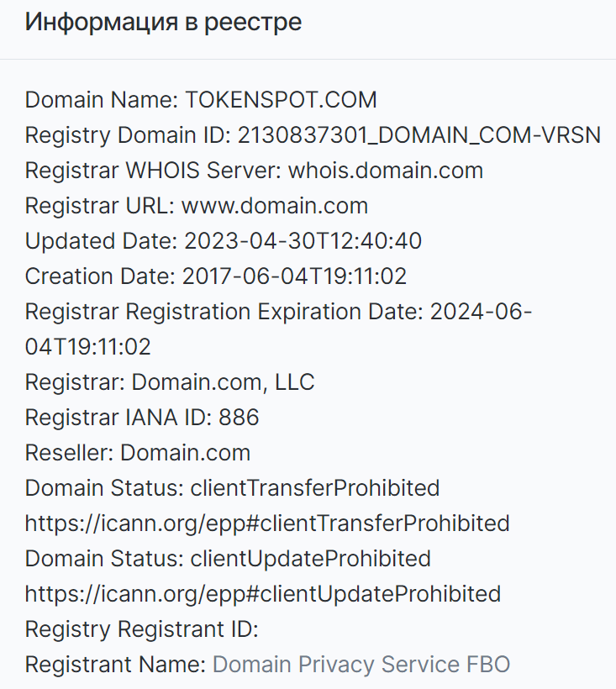
Task: Click the wrapped 04T19:11:02 expiration time
Action: pyautogui.click(x=88, y=347)
